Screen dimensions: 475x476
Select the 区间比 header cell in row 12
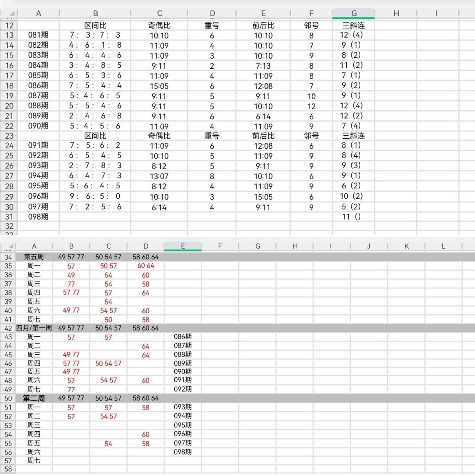tap(95, 25)
